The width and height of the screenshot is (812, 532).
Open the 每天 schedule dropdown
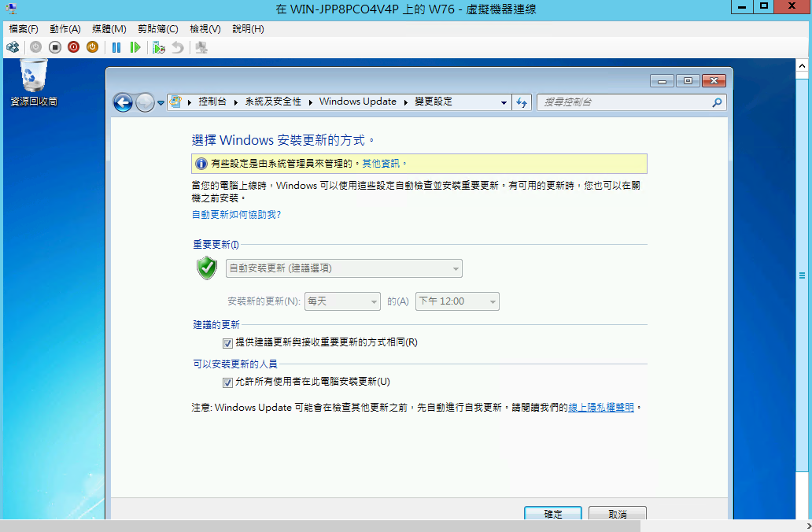(x=342, y=301)
